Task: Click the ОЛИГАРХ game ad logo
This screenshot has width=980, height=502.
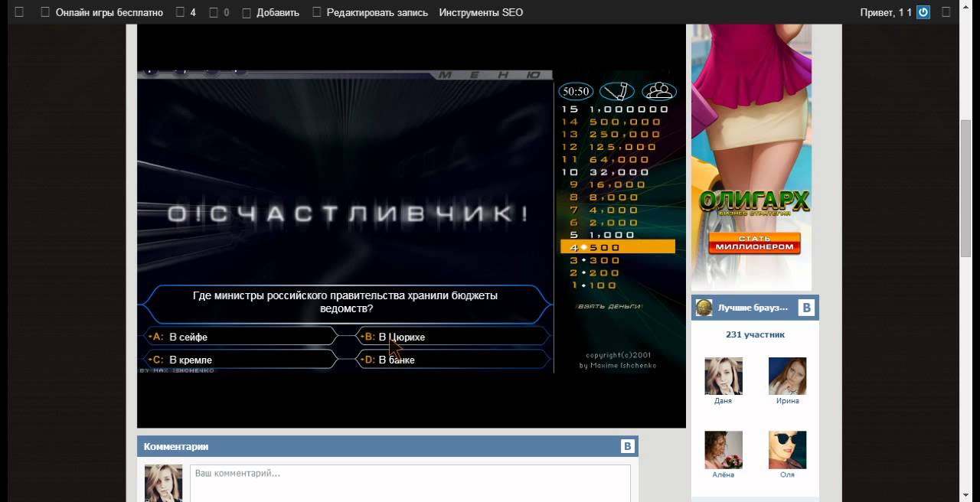Action: 754,202
